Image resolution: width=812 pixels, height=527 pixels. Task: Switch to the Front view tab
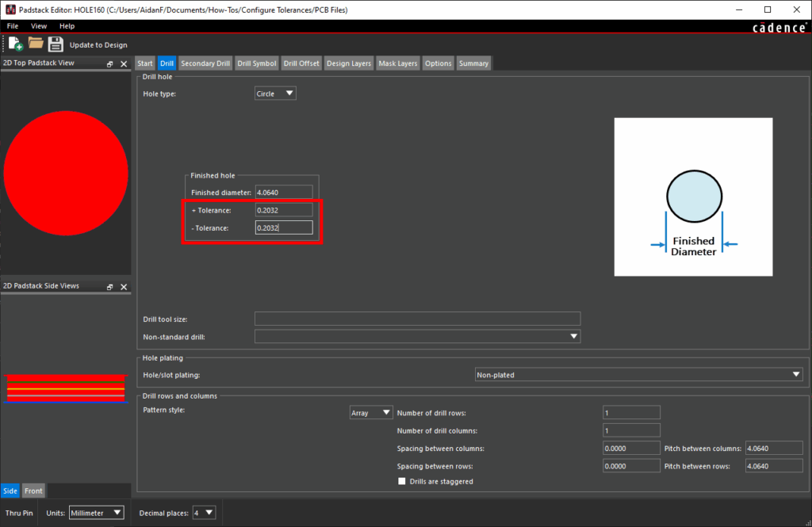[33, 491]
